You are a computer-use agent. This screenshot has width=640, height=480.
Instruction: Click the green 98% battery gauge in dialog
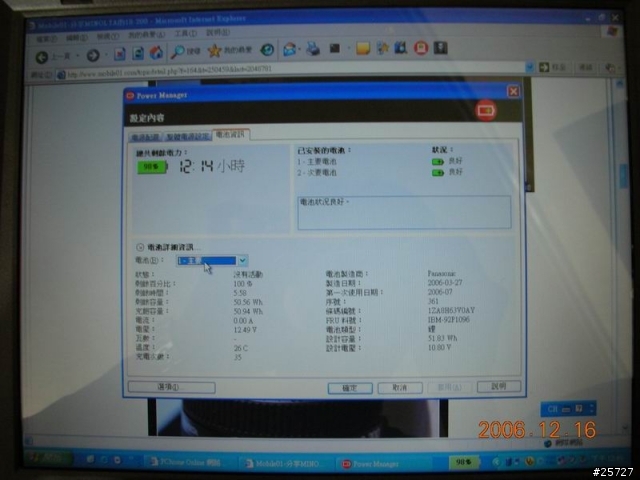pos(152,167)
